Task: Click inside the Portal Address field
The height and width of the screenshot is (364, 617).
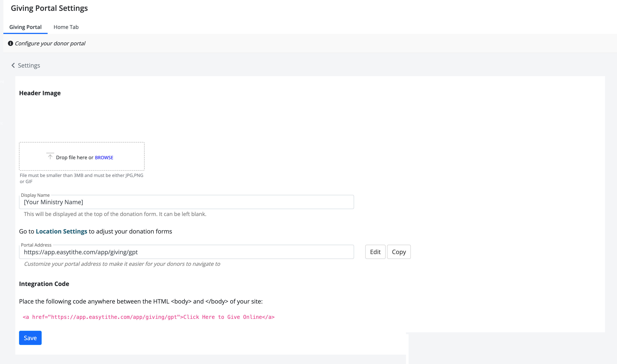Action: [186, 252]
